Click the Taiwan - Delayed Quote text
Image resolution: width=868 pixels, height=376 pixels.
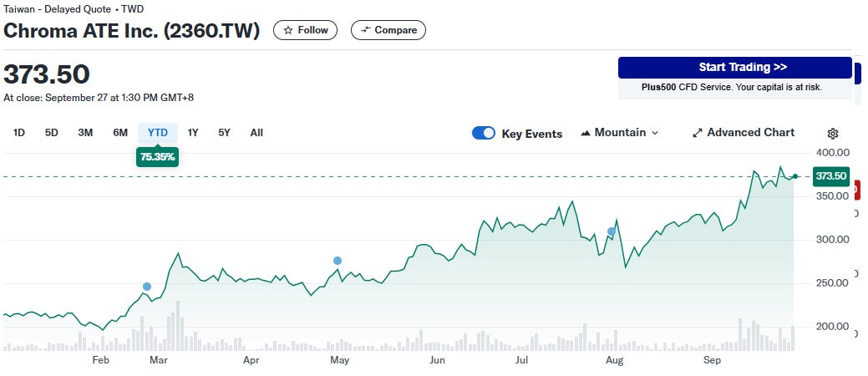[x=57, y=9]
